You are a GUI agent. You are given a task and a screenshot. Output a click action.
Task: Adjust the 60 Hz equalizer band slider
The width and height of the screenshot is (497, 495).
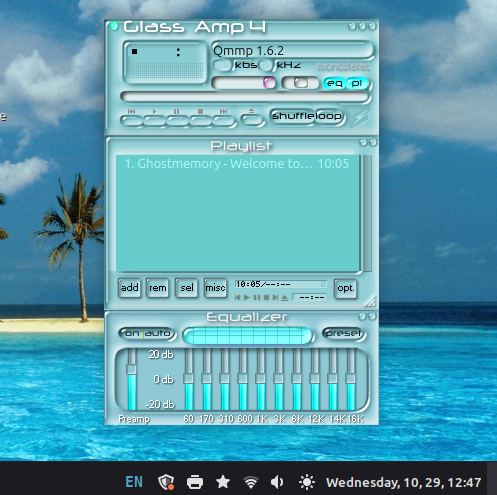(x=189, y=379)
